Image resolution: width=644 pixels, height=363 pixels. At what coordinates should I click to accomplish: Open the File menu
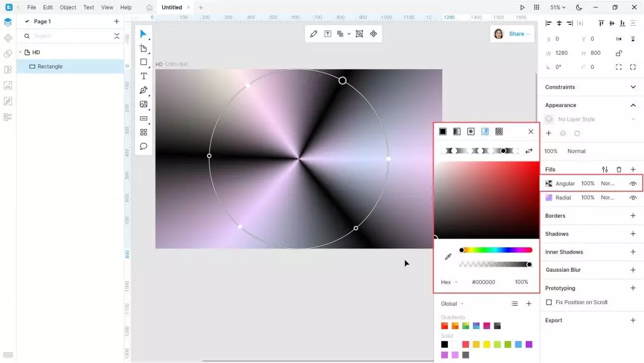pyautogui.click(x=31, y=8)
